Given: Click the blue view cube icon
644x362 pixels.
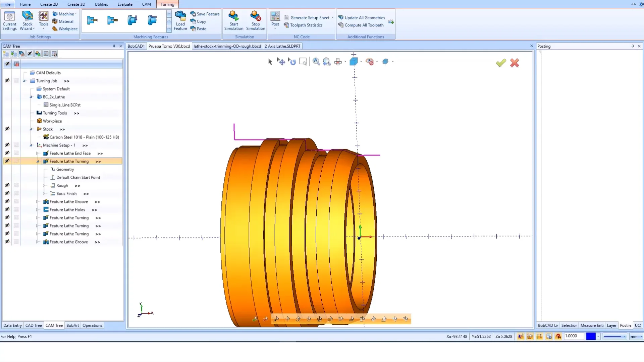Looking at the screenshot, I should coord(354,62).
